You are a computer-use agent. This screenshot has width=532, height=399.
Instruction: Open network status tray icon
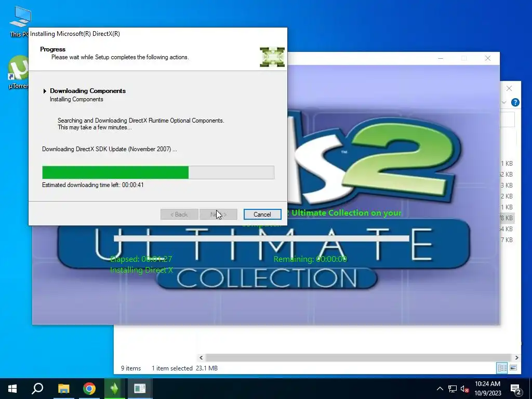[x=453, y=389]
